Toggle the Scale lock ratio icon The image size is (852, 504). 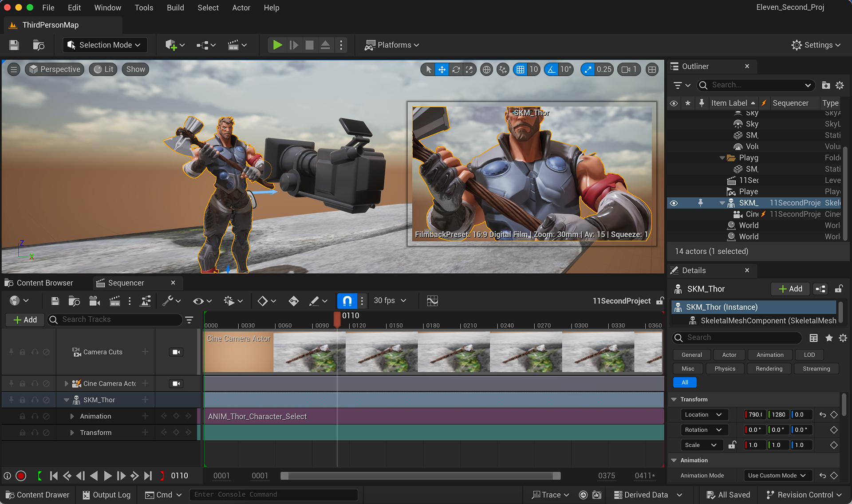[733, 445]
